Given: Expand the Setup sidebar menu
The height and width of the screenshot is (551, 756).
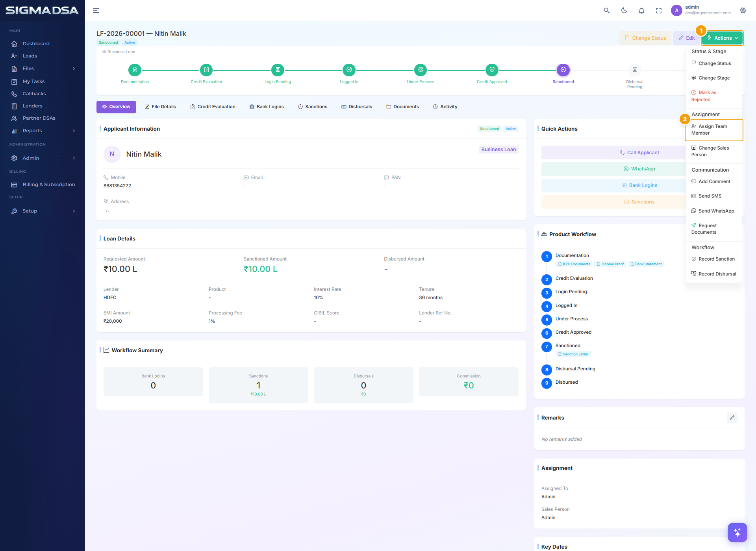Looking at the screenshot, I should (43, 211).
